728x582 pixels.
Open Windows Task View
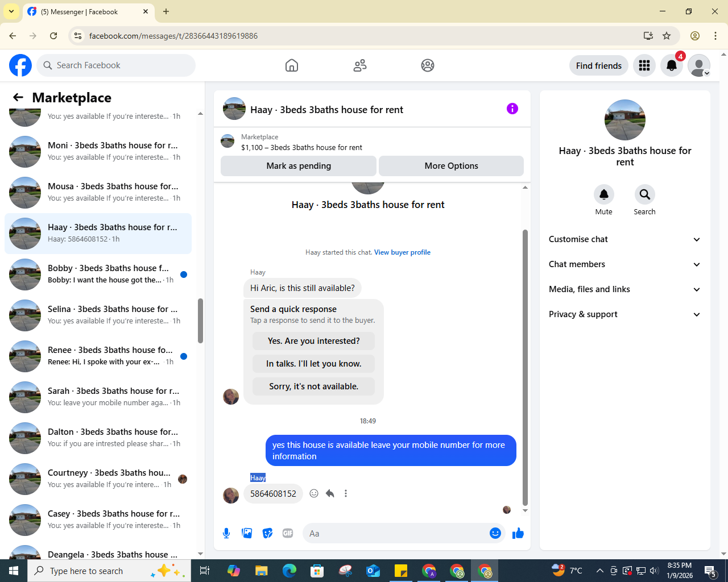(205, 571)
